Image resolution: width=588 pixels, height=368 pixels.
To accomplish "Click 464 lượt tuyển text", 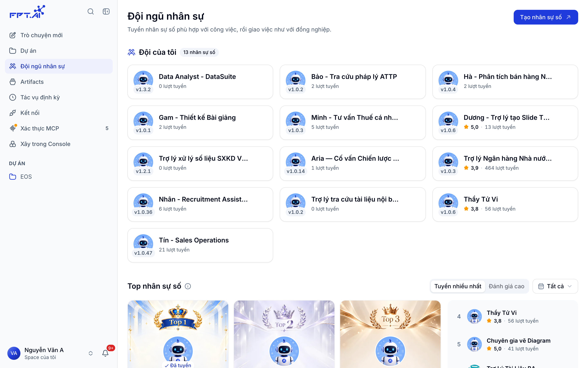I will tap(502, 168).
